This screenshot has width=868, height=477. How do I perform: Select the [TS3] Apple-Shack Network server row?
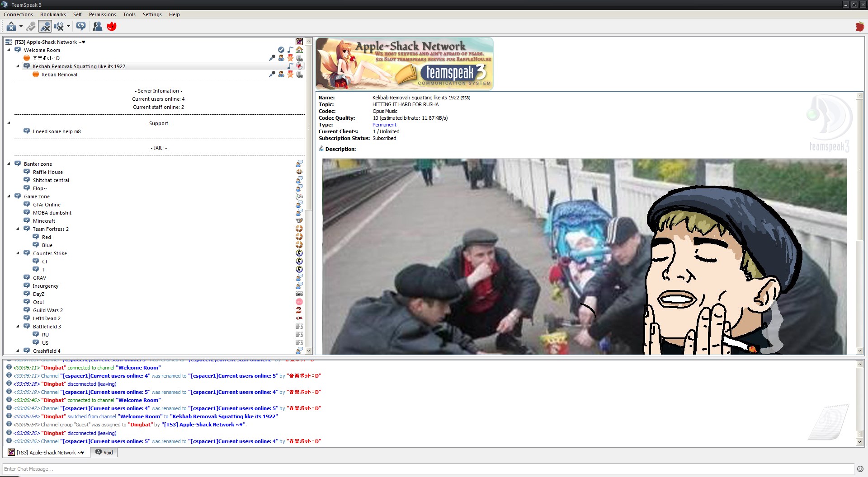click(x=154, y=42)
